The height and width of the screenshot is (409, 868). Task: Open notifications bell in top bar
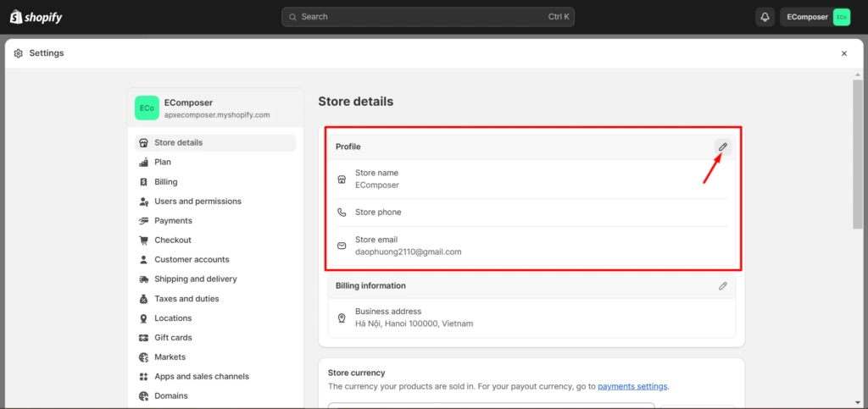[765, 17]
